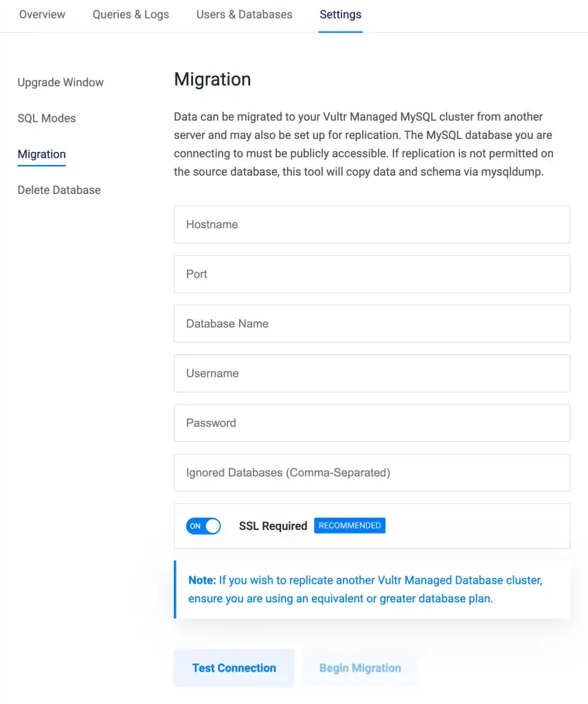588x704 pixels.
Task: Select the Database Name field
Action: pyautogui.click(x=372, y=323)
